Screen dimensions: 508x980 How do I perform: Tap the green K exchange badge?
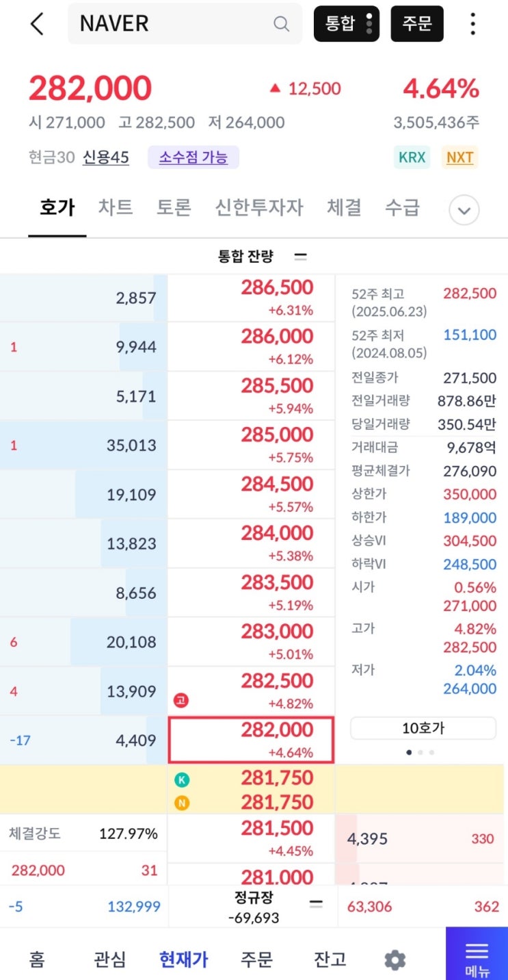[181, 779]
